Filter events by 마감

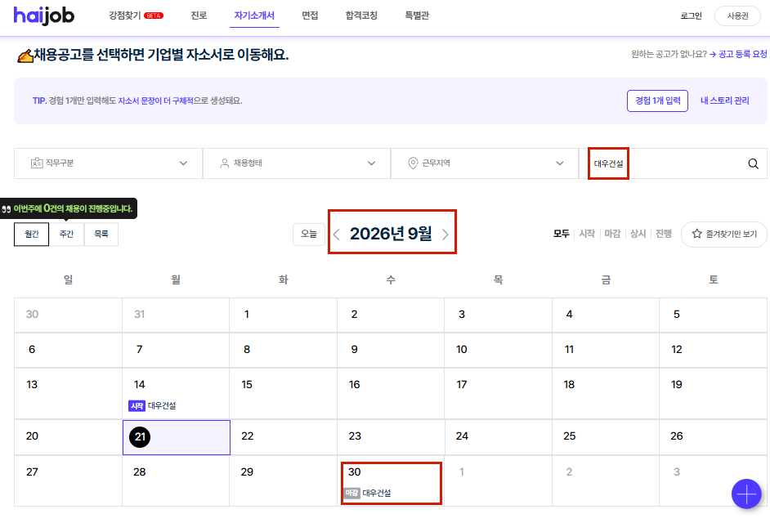pos(612,234)
